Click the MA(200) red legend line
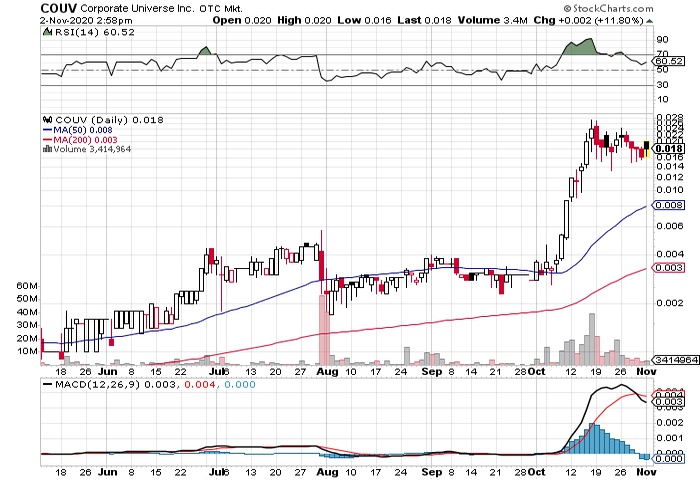The height and width of the screenshot is (480, 700). (45, 139)
